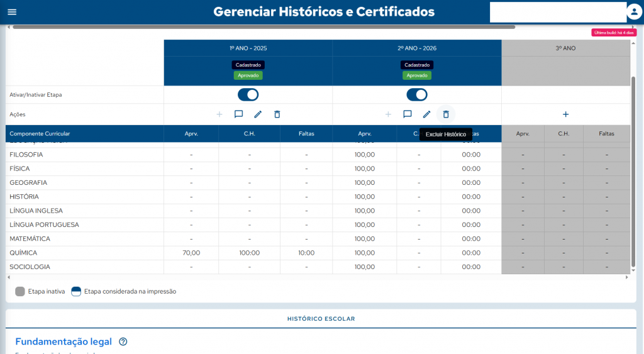
Task: Edit the 1º ANO - 2025 history
Action: tap(258, 114)
